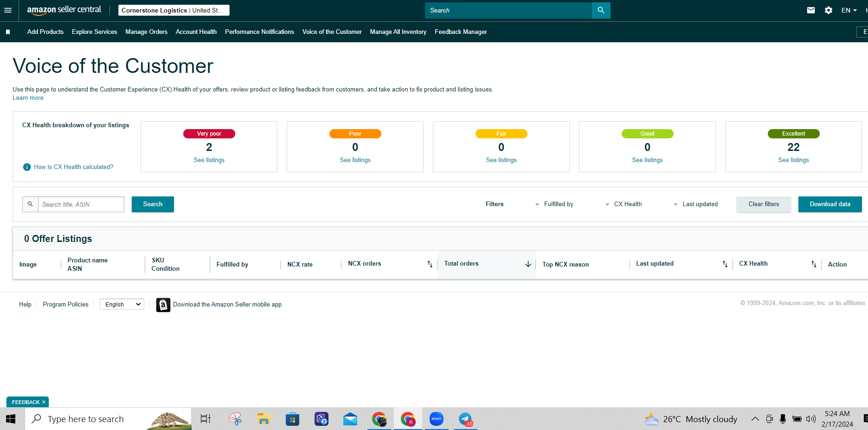
Task: Click the Download data button
Action: click(830, 204)
